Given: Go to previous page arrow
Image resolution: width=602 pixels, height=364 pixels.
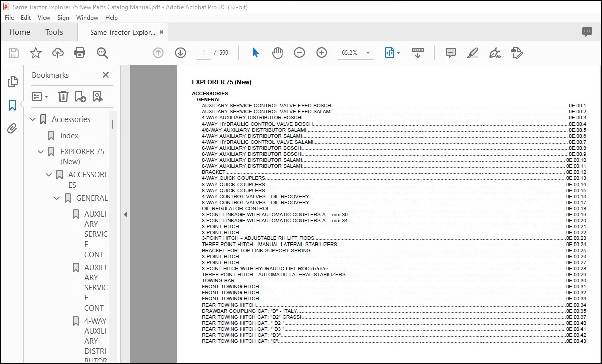Looking at the screenshot, I should (158, 53).
